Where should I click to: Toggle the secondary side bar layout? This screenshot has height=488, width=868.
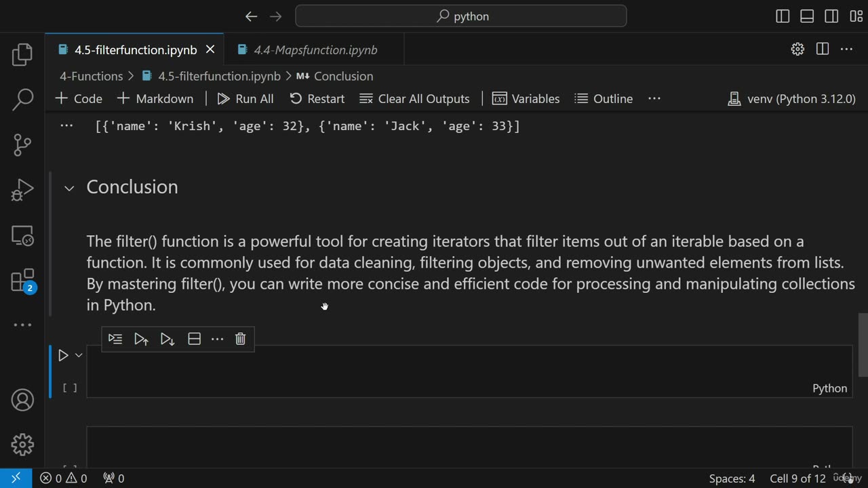[831, 16]
